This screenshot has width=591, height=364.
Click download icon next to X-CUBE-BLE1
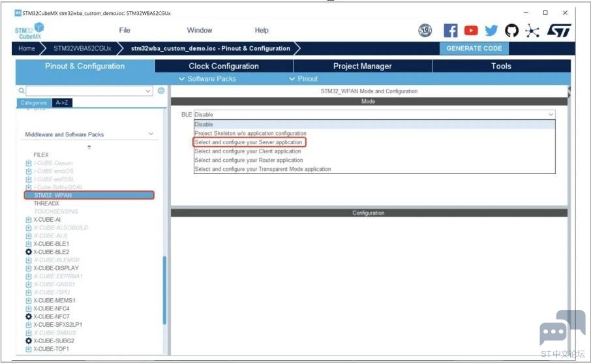tap(28, 244)
